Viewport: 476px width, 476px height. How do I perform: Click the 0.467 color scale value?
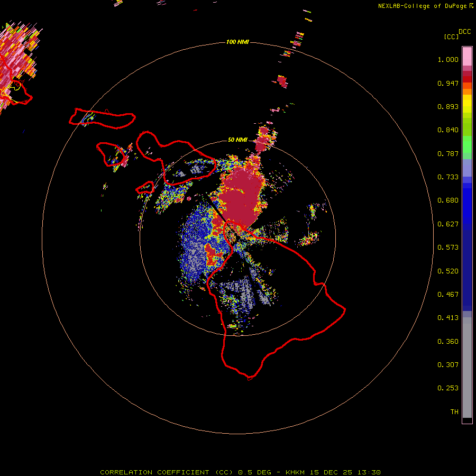coord(448,295)
